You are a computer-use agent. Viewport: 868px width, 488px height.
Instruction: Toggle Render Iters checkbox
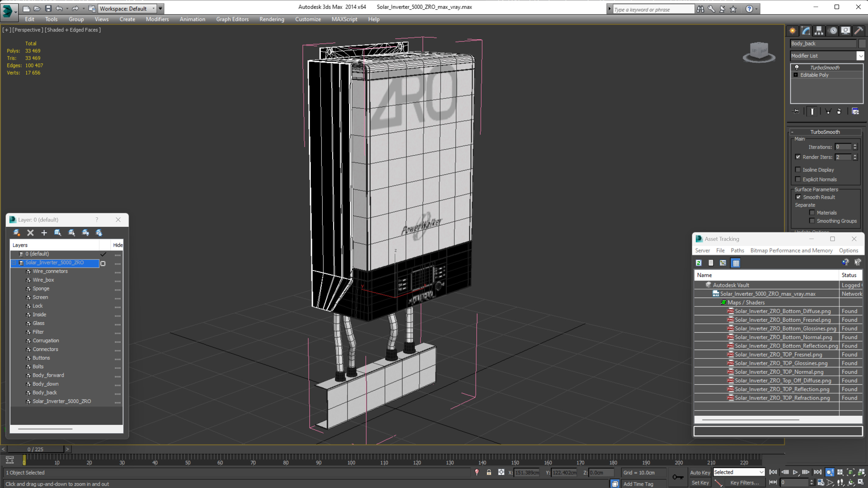(798, 157)
